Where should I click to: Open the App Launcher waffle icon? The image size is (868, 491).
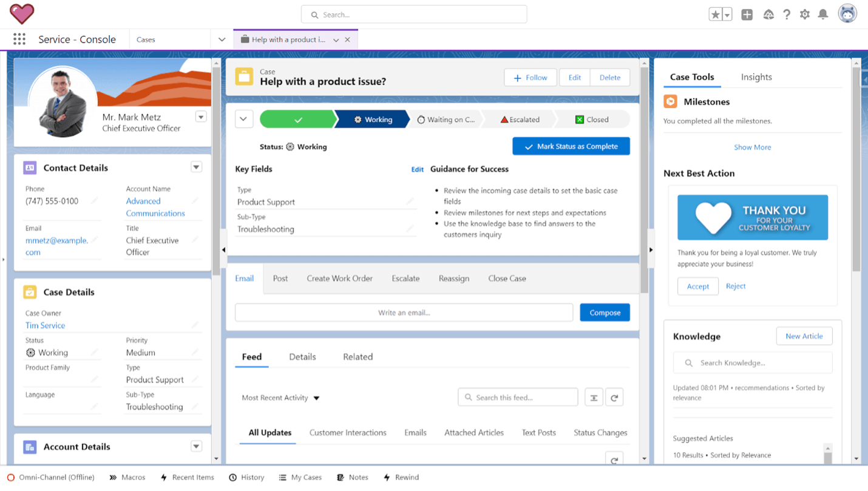coord(19,39)
